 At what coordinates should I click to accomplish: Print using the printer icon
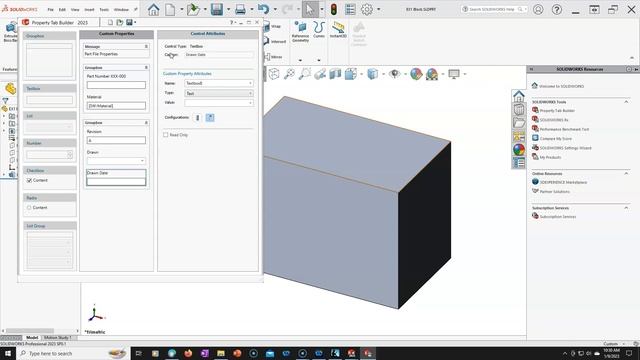point(240,9)
